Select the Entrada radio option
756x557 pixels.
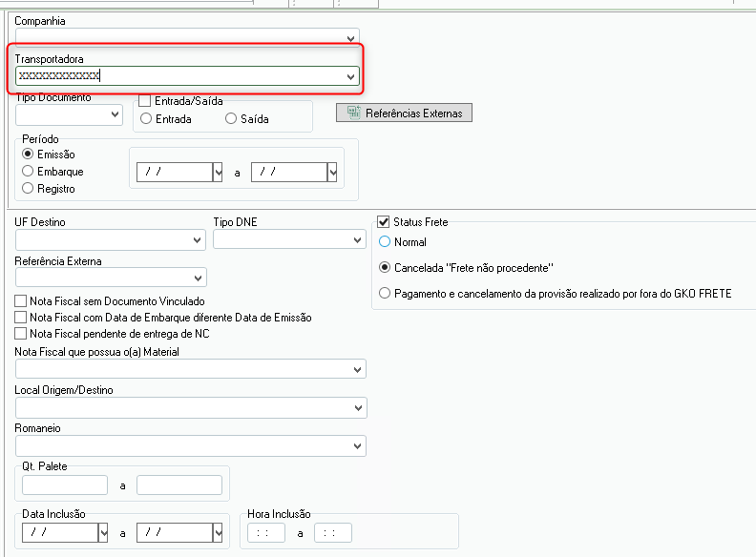tap(146, 119)
